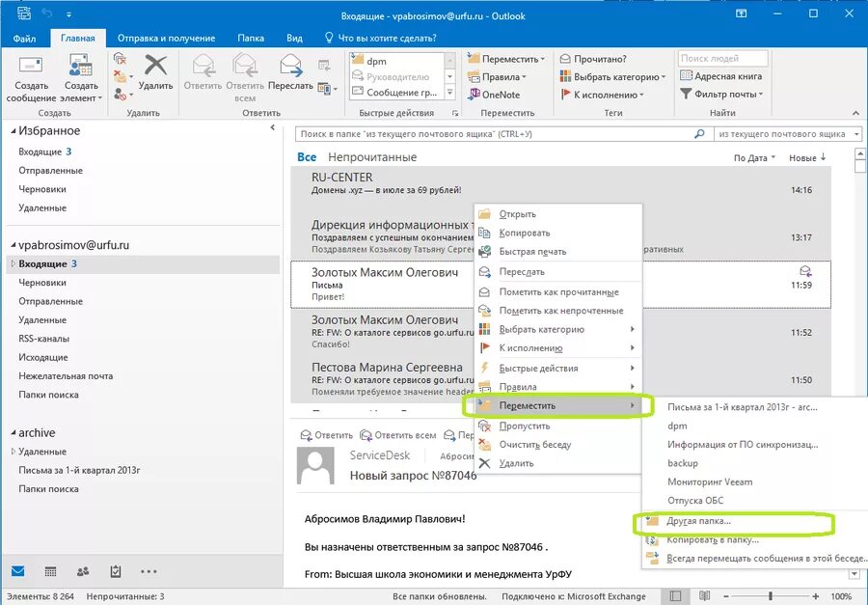Show Unread messages only

tap(372, 156)
